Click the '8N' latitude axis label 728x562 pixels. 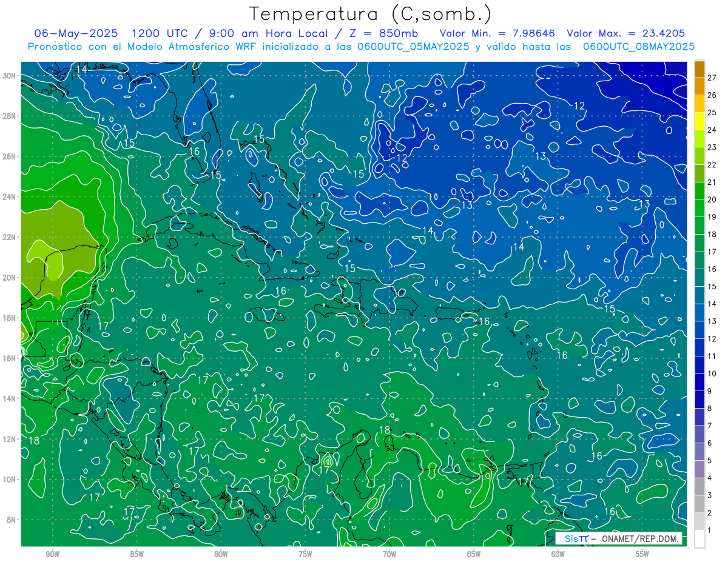tap(11, 520)
